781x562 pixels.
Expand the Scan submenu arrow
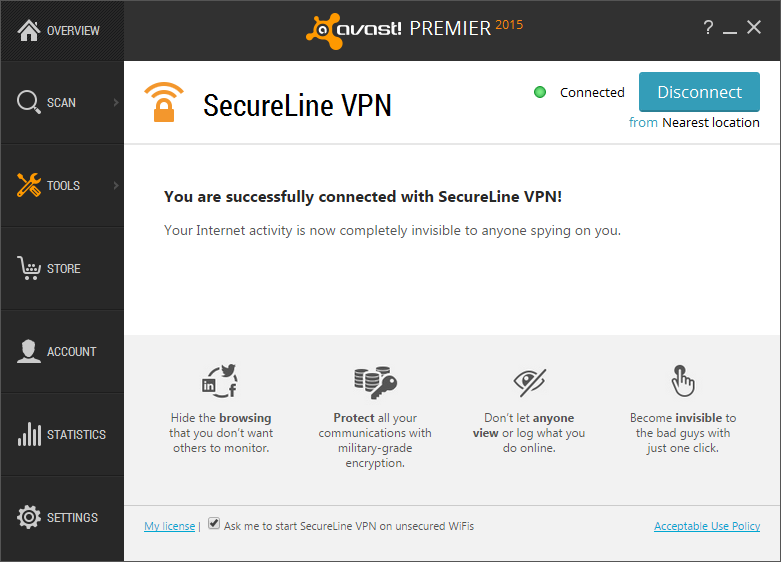click(115, 102)
